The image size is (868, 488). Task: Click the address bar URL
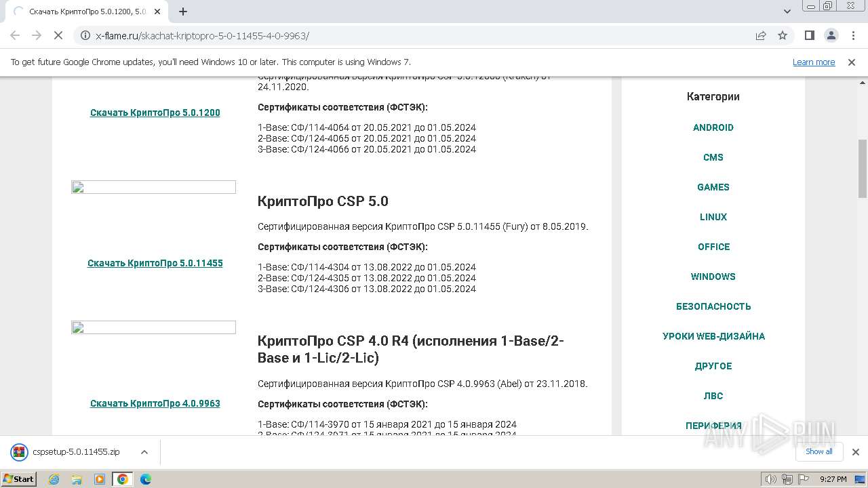[202, 35]
